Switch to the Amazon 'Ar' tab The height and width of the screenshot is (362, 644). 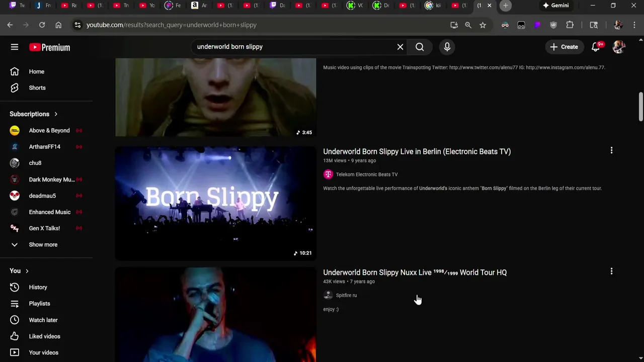(199, 6)
